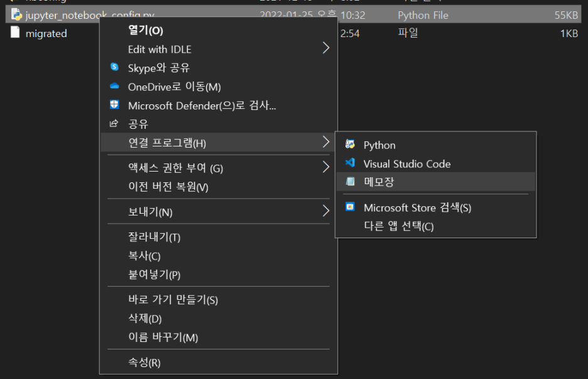Choose 열기(O) from the context menu
The image size is (588, 379).
coord(219,30)
